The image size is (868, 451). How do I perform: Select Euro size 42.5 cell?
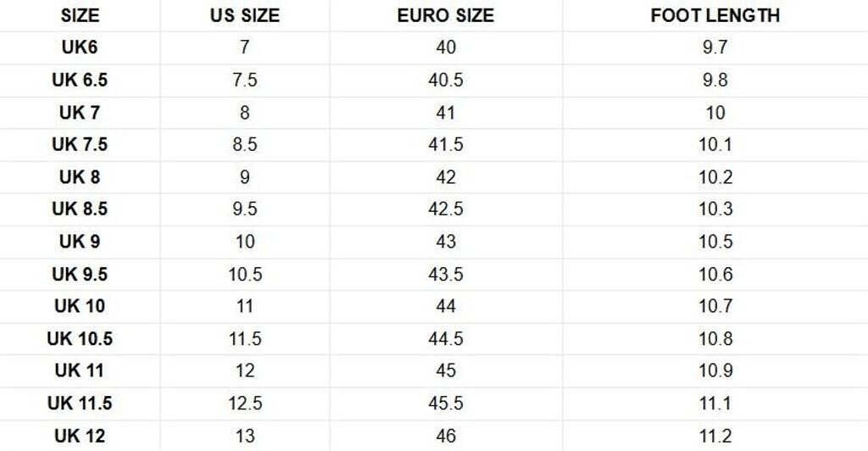point(446,209)
